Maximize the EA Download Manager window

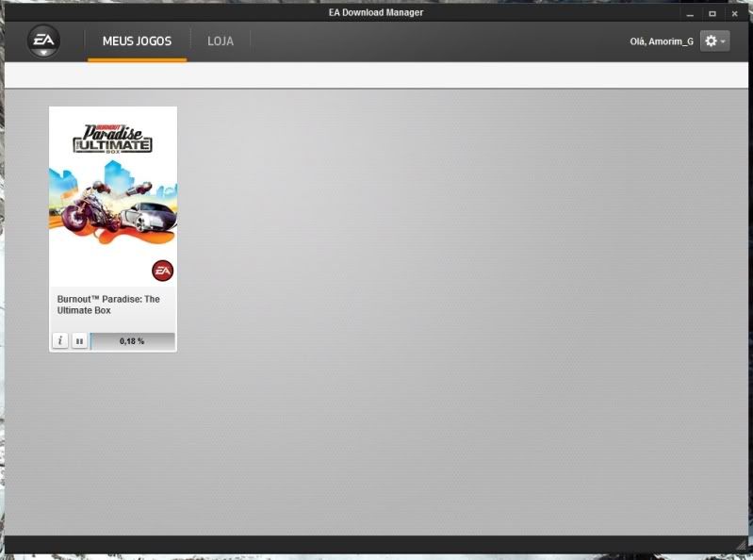click(x=712, y=13)
